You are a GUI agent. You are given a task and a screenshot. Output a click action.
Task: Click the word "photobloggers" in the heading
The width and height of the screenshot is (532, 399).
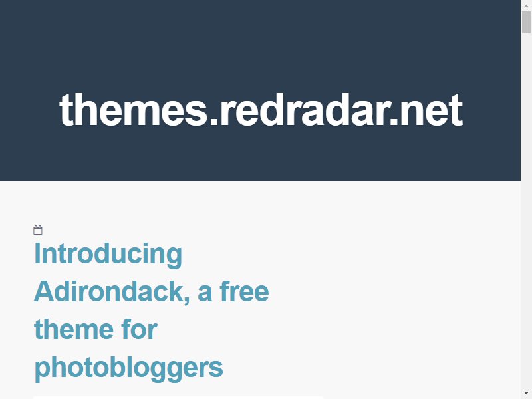pyautogui.click(x=128, y=368)
